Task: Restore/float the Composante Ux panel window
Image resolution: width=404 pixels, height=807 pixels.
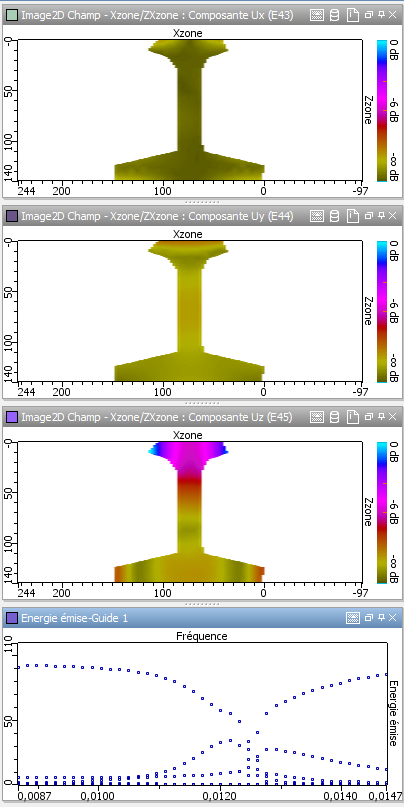Action: click(369, 15)
